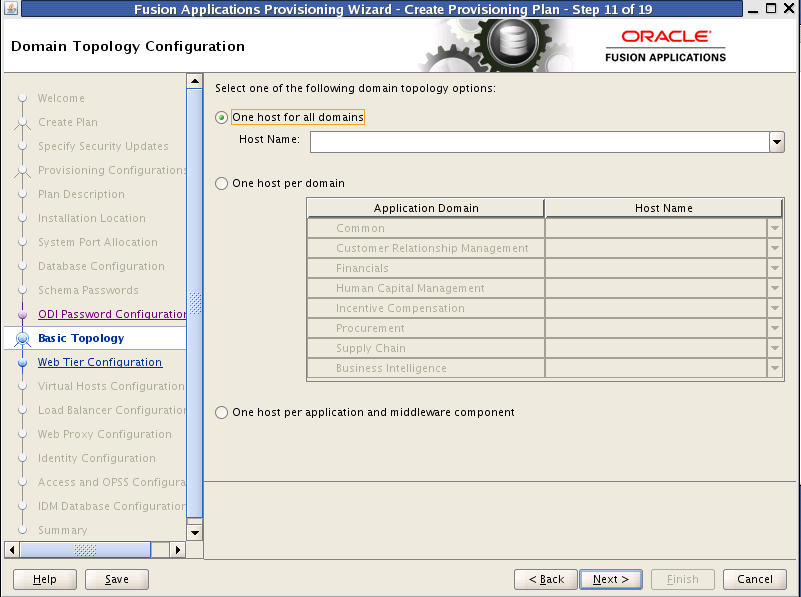This screenshot has height=597, width=801.
Task: Click Installation Location step in navigation
Action: pos(91,218)
